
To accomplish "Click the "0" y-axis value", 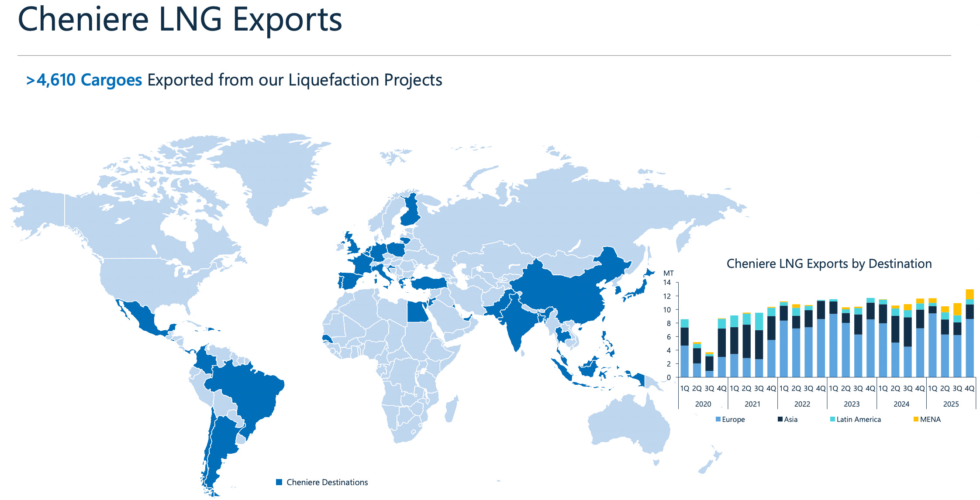I will click(x=669, y=378).
